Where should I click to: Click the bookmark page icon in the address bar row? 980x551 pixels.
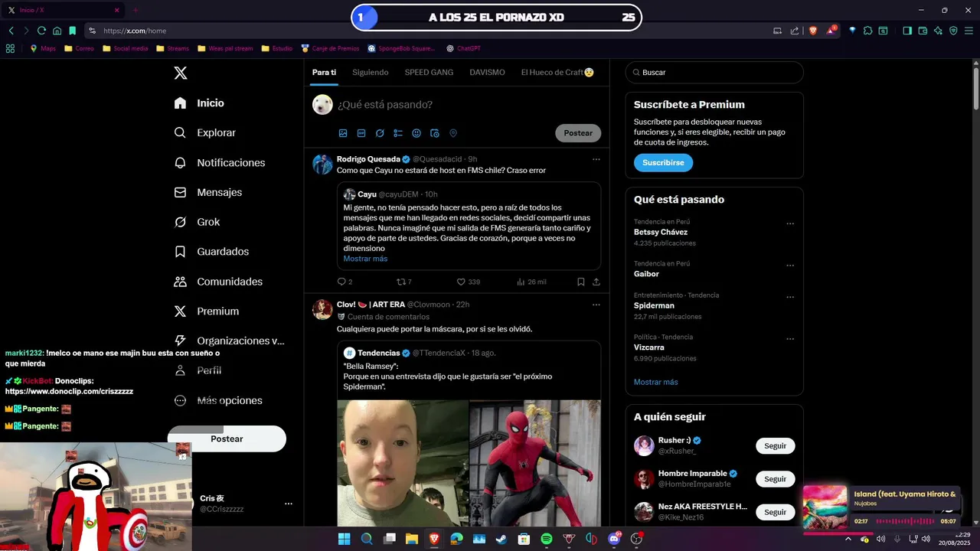click(72, 31)
